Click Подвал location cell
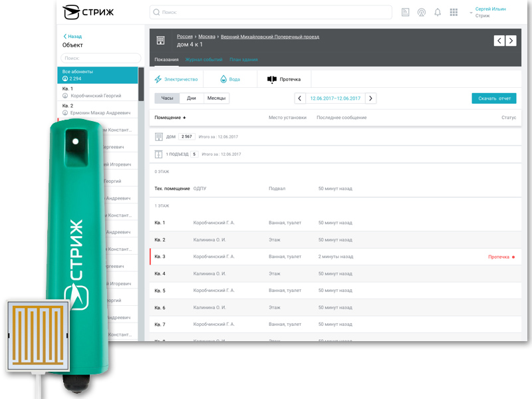This screenshot has width=532, height=399. 277,189
